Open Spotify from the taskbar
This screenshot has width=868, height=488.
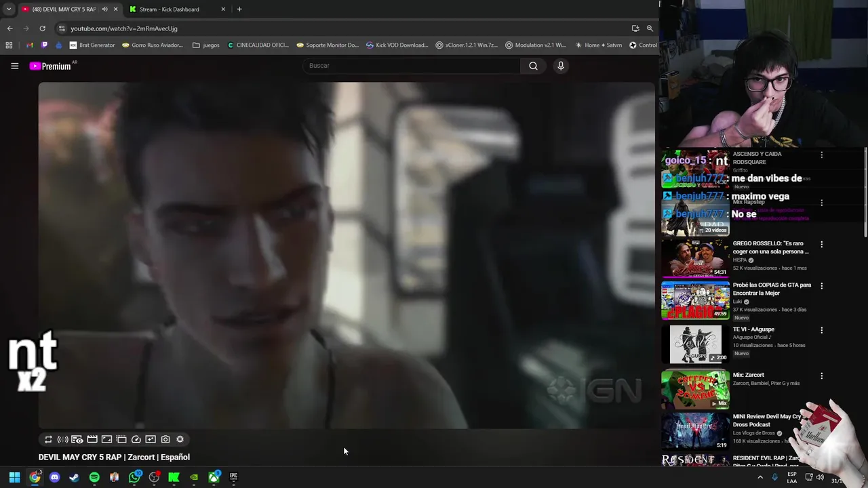point(94,477)
